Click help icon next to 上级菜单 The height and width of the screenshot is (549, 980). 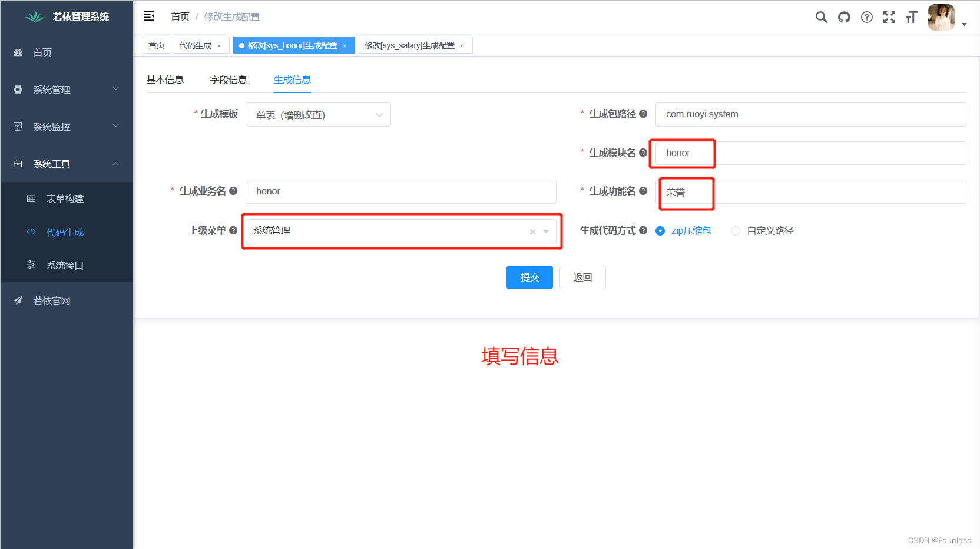coord(233,230)
